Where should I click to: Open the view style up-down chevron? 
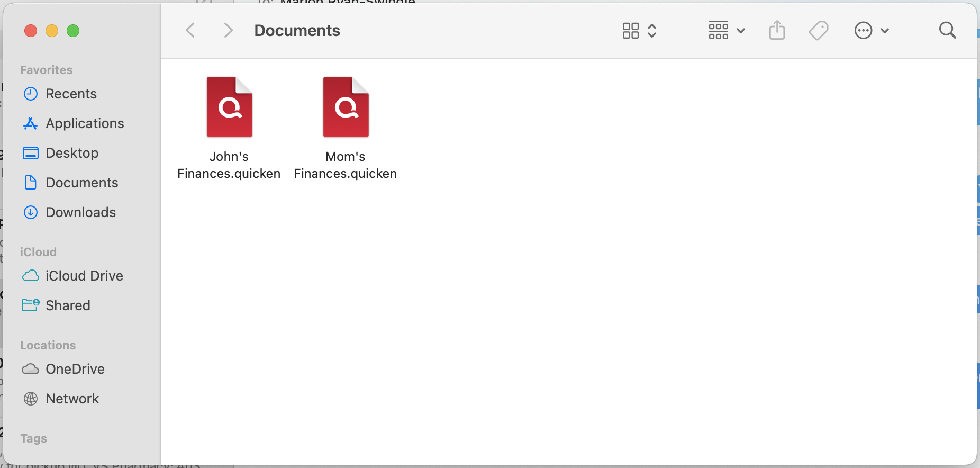pos(652,31)
